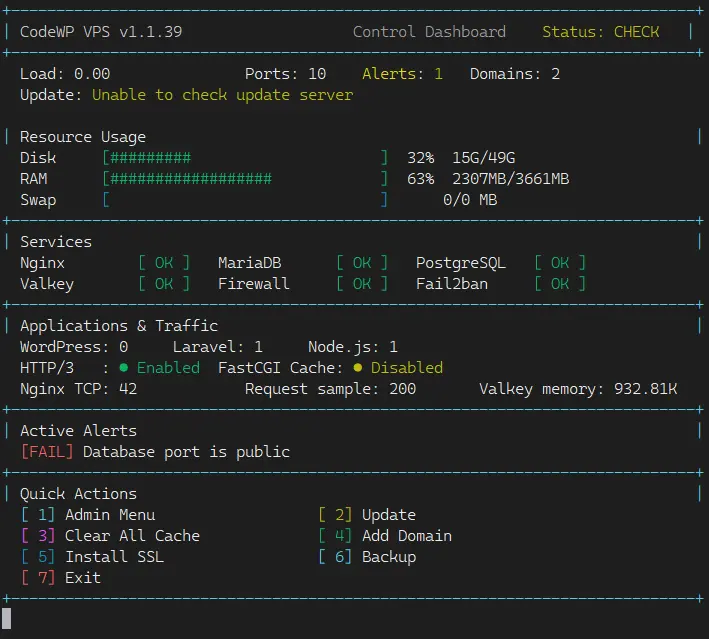709x639 pixels.
Task: Choose the Add Domain action
Action: (385, 536)
